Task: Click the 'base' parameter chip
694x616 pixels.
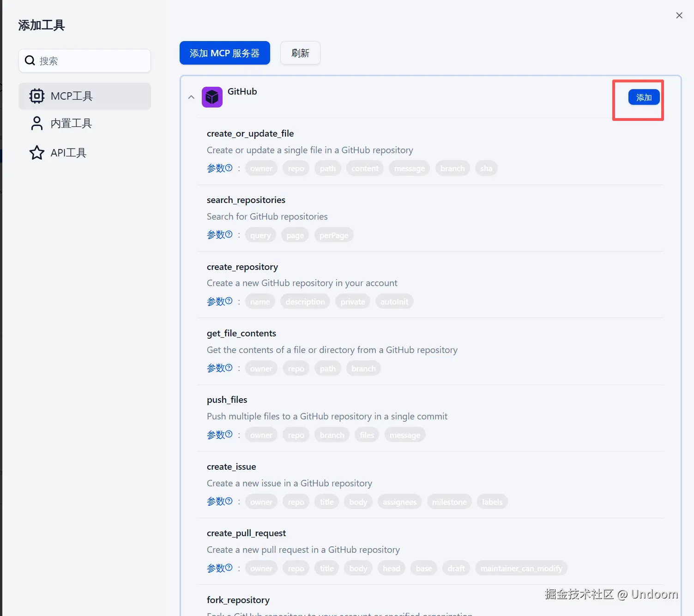Action: pyautogui.click(x=424, y=568)
